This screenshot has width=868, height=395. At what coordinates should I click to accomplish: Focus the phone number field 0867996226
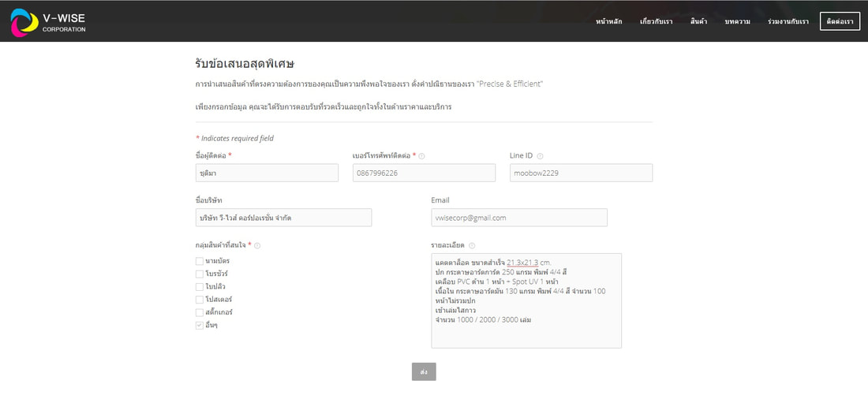(x=424, y=173)
